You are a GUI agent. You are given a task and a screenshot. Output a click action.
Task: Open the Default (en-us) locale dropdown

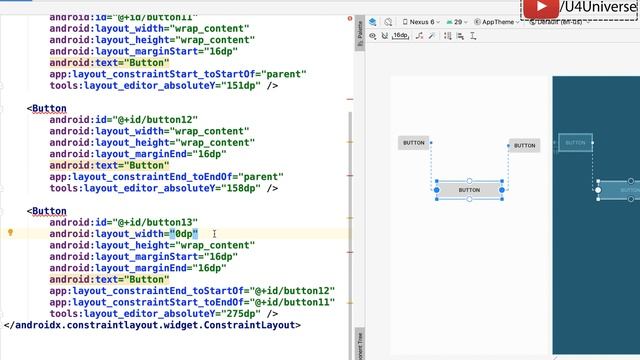pos(559,22)
